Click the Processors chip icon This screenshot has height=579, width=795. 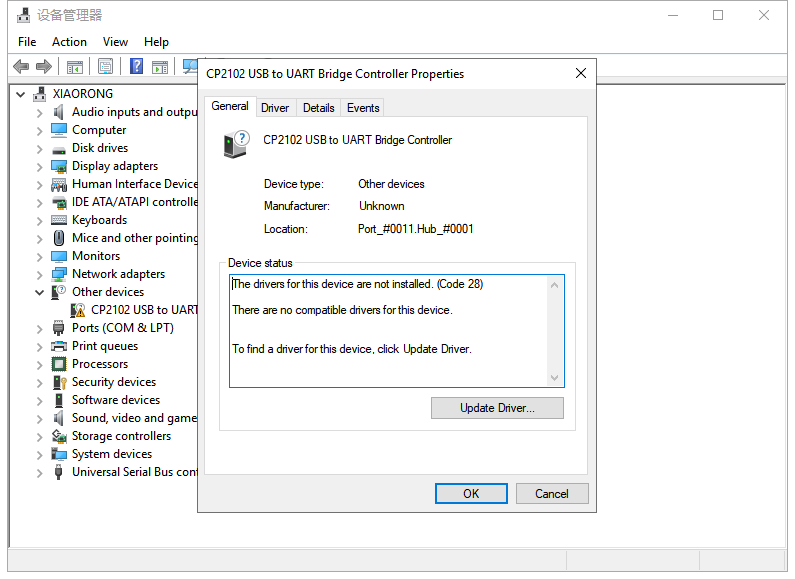(x=59, y=364)
